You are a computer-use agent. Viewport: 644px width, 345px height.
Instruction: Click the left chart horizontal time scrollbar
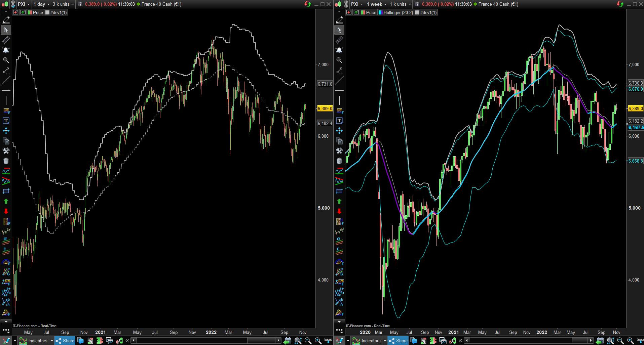(206, 341)
